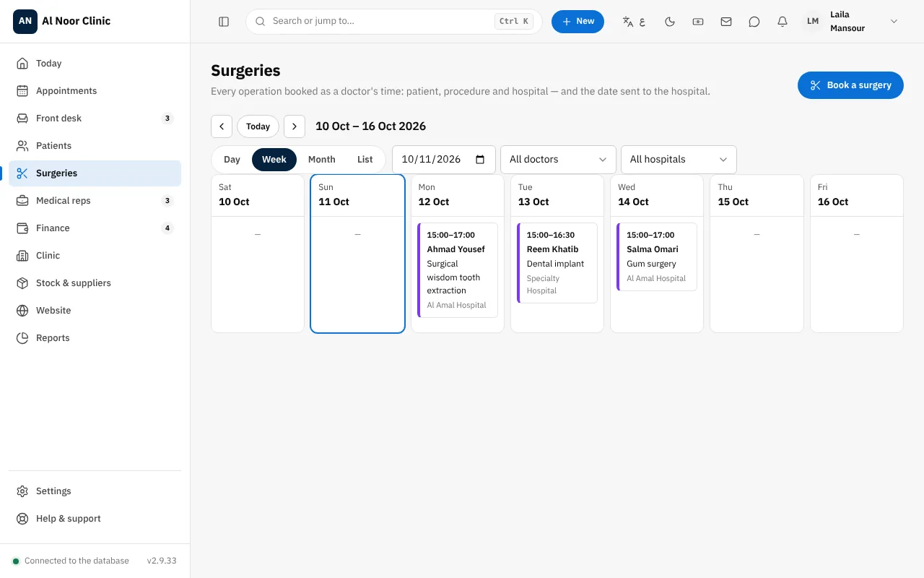Open the mail inbox icon
This screenshot has height=578, width=924.
pos(726,22)
